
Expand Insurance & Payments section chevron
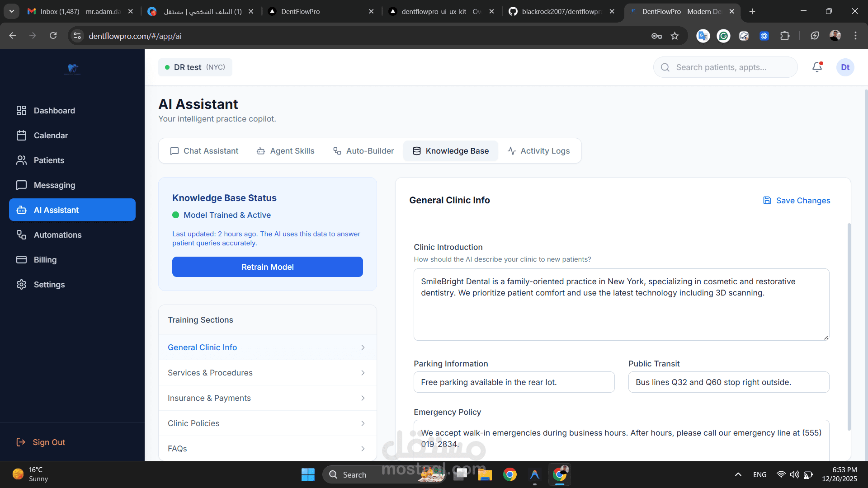click(x=363, y=398)
